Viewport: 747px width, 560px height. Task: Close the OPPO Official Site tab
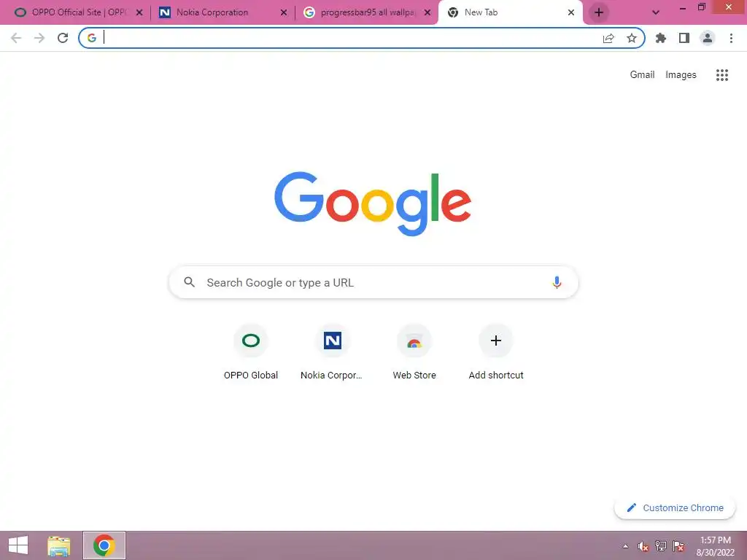139,13
